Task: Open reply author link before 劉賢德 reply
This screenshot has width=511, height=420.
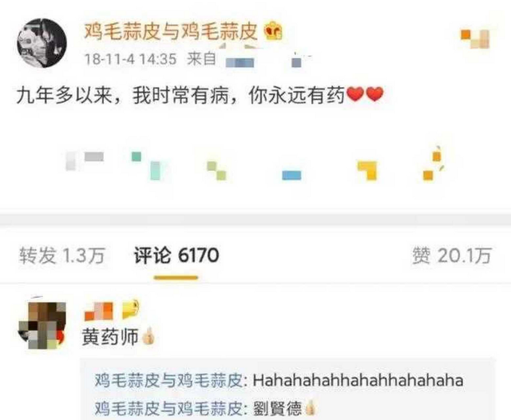Action: click(168, 409)
